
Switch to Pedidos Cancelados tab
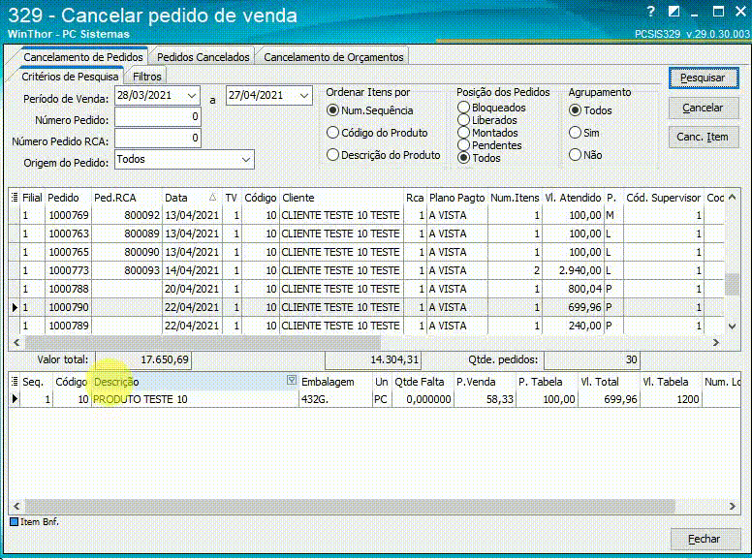coord(204,57)
